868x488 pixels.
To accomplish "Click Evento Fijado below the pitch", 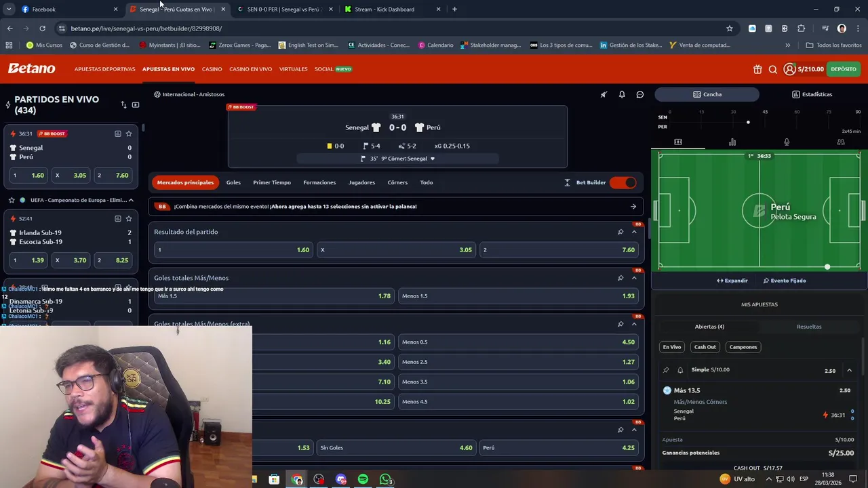I will pyautogui.click(x=785, y=281).
